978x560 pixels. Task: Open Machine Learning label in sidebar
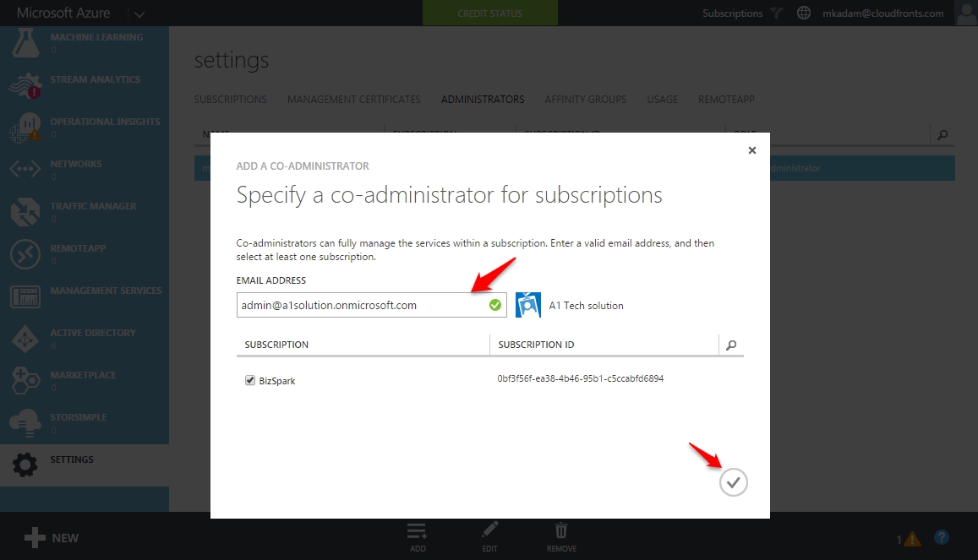(96, 37)
